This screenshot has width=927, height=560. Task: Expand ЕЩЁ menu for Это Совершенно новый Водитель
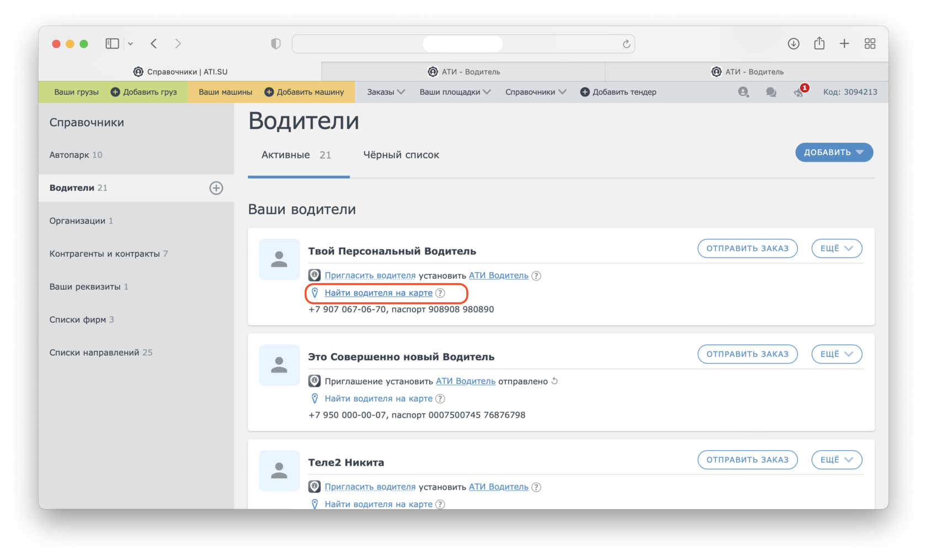click(837, 354)
